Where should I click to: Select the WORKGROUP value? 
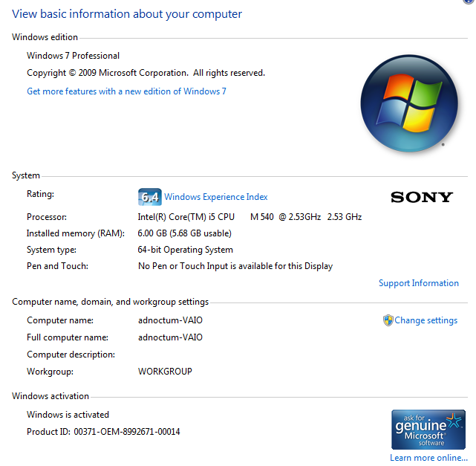click(x=165, y=371)
